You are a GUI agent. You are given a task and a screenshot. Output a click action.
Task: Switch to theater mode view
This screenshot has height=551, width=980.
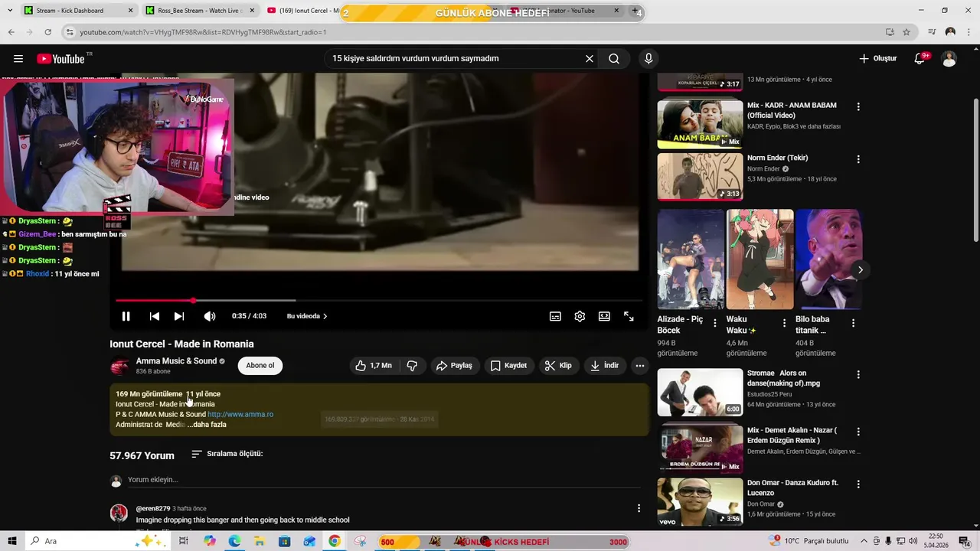coord(604,316)
